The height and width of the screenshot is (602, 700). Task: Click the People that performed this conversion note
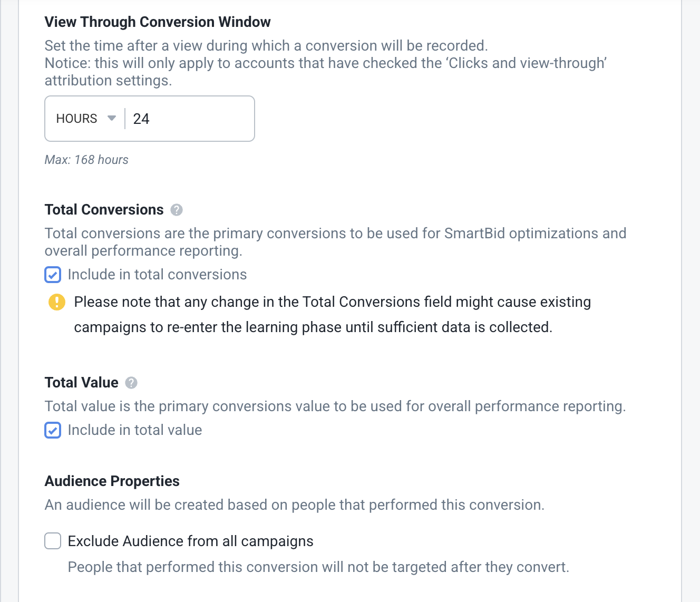pos(318,567)
